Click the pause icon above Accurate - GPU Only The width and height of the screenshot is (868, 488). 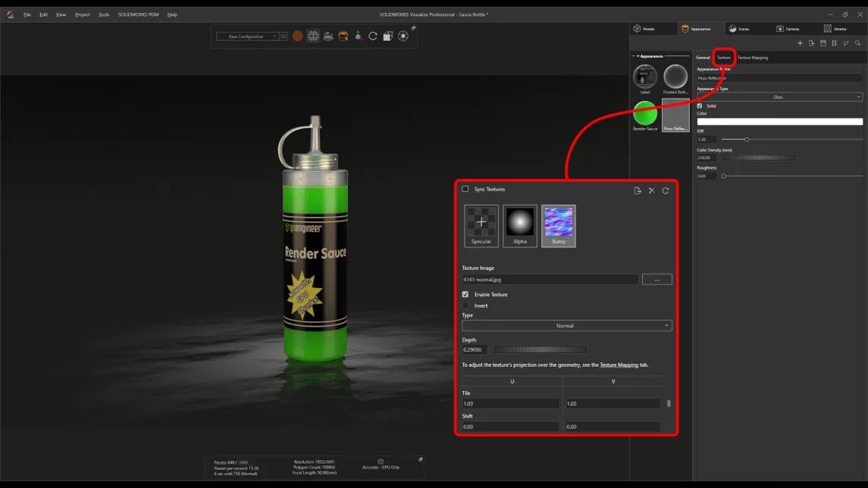pos(381,461)
